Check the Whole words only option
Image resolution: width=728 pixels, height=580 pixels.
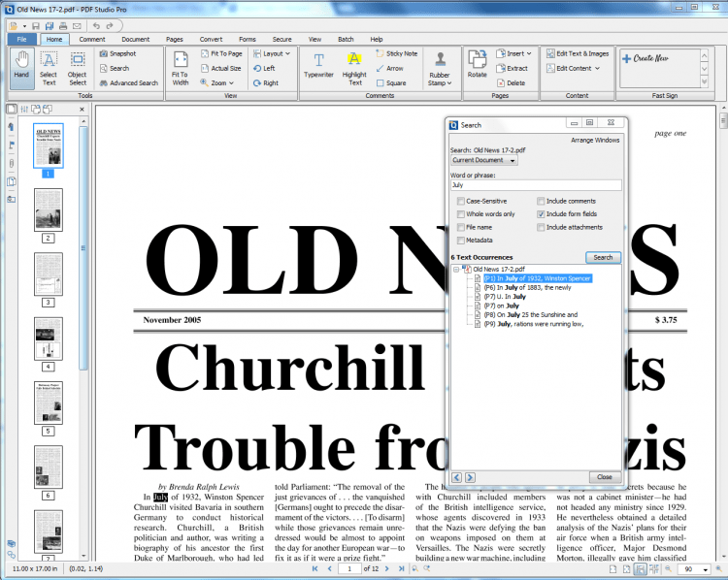click(x=460, y=213)
